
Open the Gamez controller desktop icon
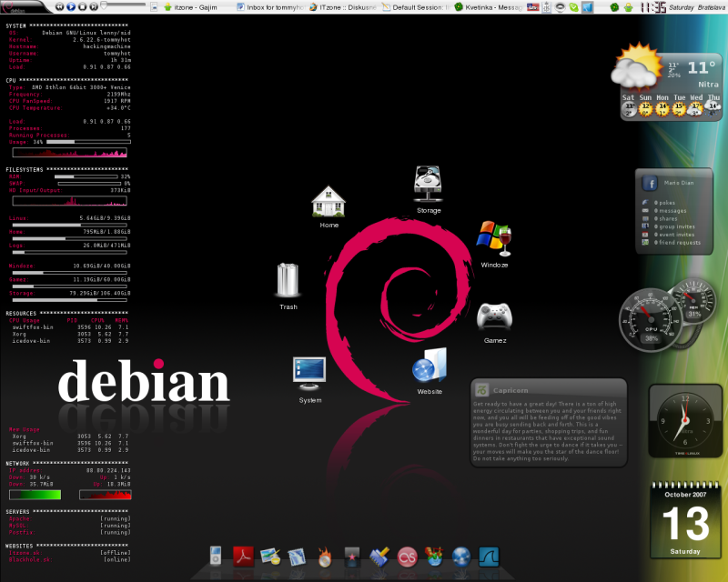coord(494,322)
